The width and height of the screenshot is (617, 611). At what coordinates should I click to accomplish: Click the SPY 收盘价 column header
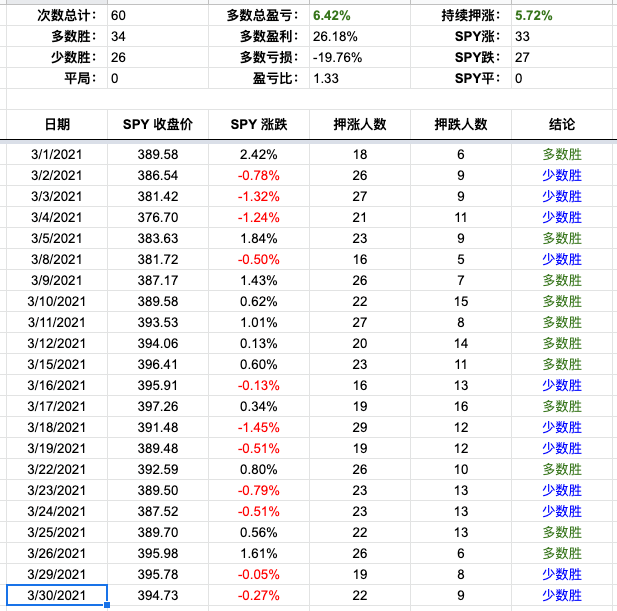coord(158,124)
